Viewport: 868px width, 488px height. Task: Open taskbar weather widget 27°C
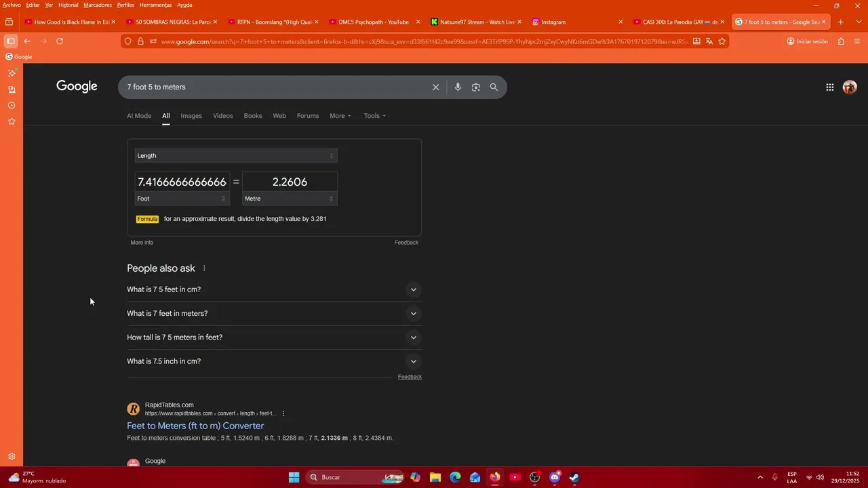[37, 477]
